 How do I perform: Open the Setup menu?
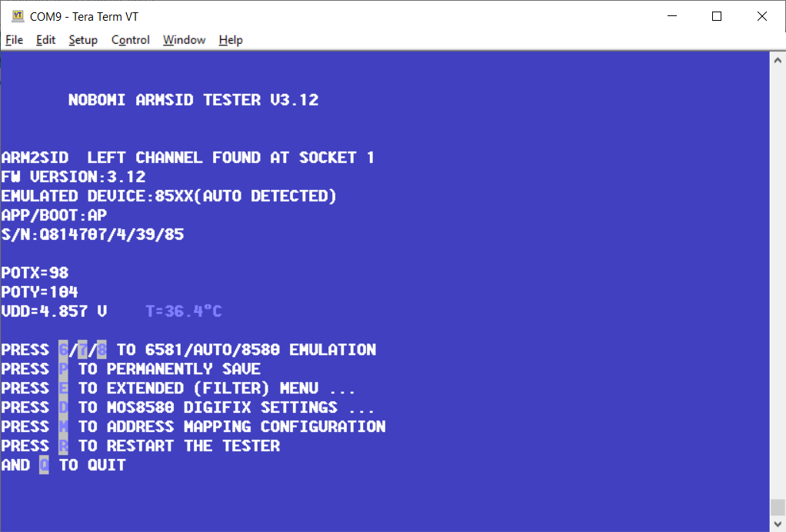pyautogui.click(x=83, y=40)
